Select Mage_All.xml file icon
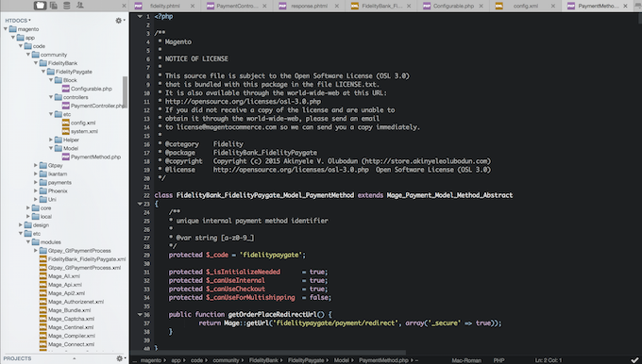 point(43,276)
